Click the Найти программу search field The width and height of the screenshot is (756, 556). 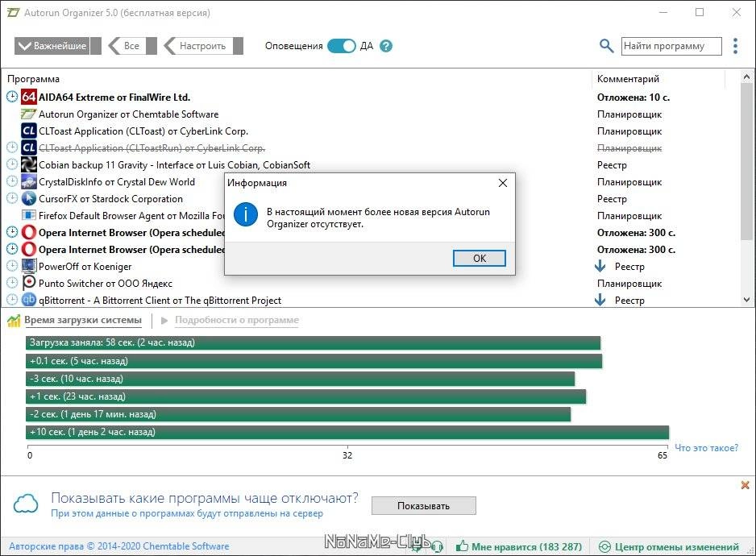pyautogui.click(x=671, y=46)
